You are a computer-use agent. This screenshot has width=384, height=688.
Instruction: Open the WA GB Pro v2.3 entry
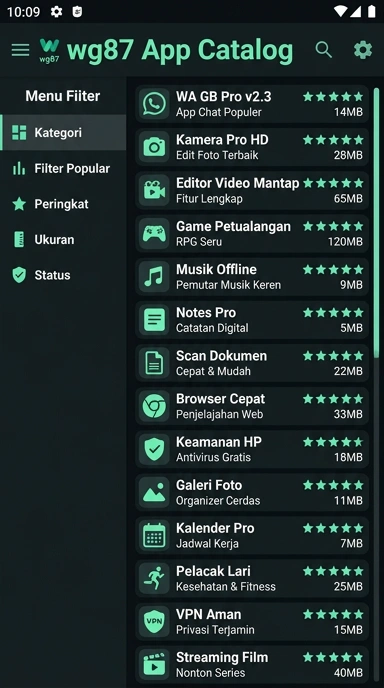(x=252, y=104)
